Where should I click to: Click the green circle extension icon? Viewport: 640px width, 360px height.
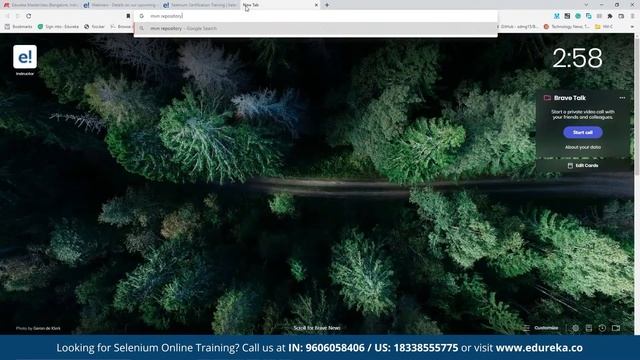pos(578,16)
